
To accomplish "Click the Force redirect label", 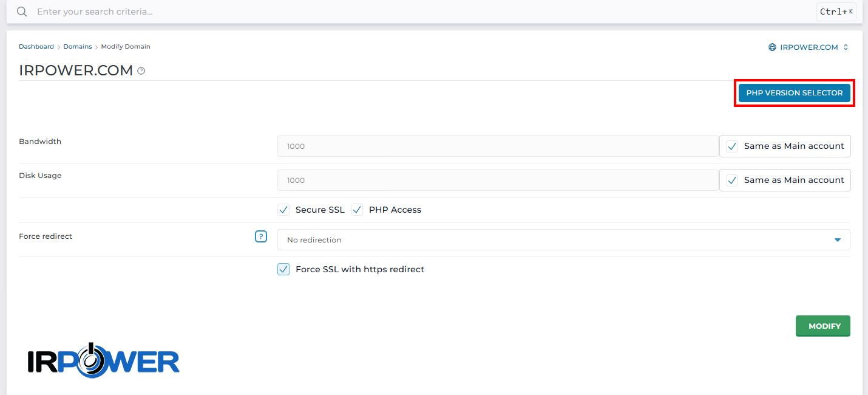I will pyautogui.click(x=46, y=236).
